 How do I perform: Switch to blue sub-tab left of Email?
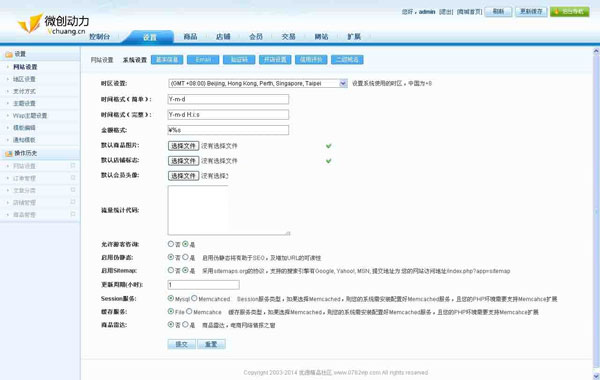click(167, 60)
